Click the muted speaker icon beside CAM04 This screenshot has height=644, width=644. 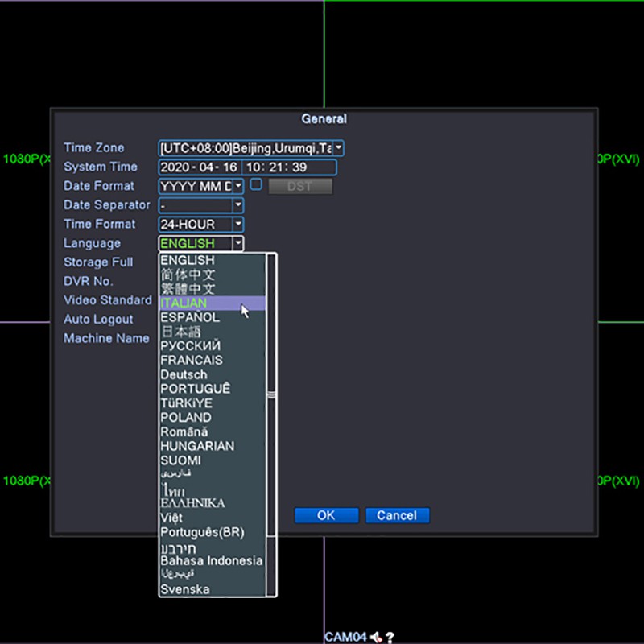point(376,638)
